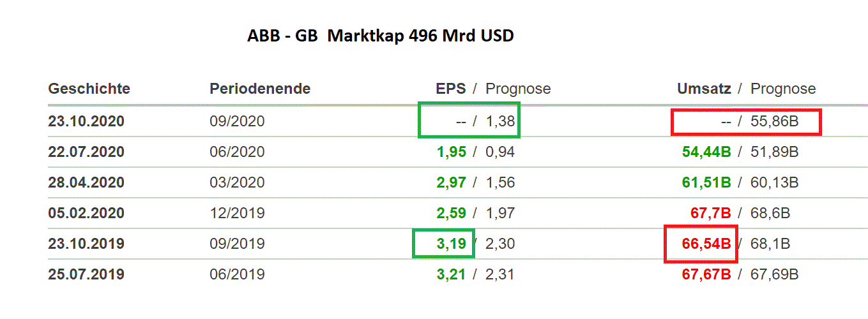Select the EPS column header
The height and width of the screenshot is (319, 868).
click(451, 89)
